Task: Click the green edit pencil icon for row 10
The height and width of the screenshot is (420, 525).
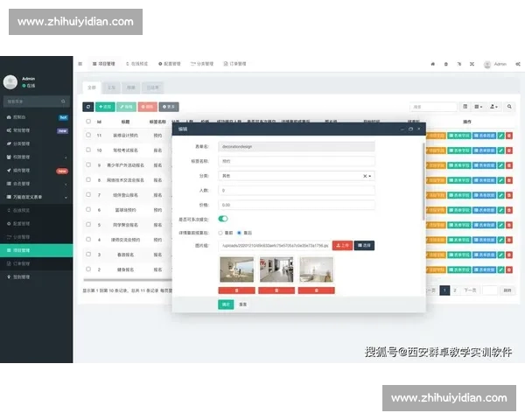Action: 500,150
